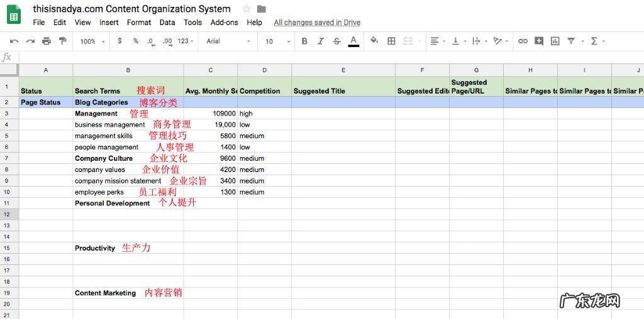This screenshot has width=644, height=319.
Task: Open the font size 10 dropdown
Action: (277, 41)
